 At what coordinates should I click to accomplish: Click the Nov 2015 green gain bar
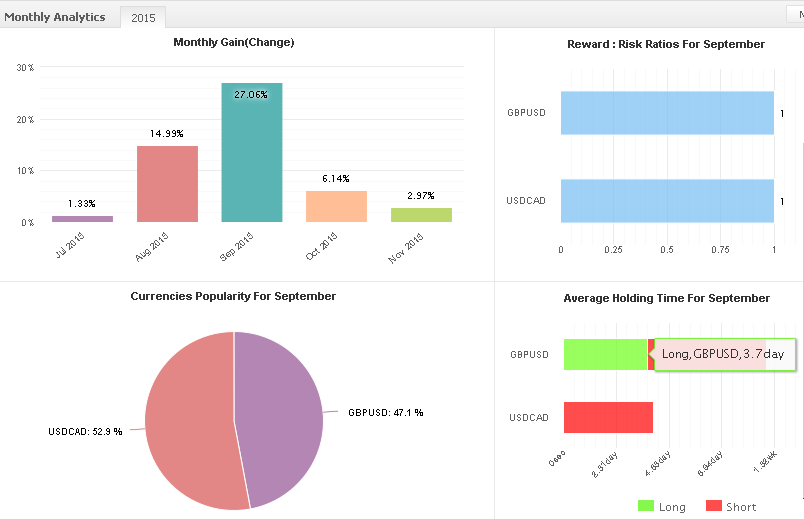(421, 215)
